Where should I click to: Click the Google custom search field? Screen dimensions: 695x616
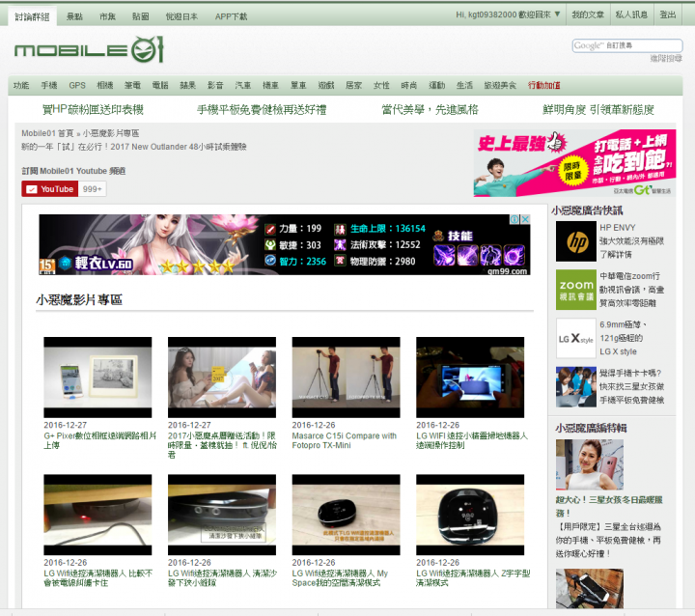(x=626, y=45)
